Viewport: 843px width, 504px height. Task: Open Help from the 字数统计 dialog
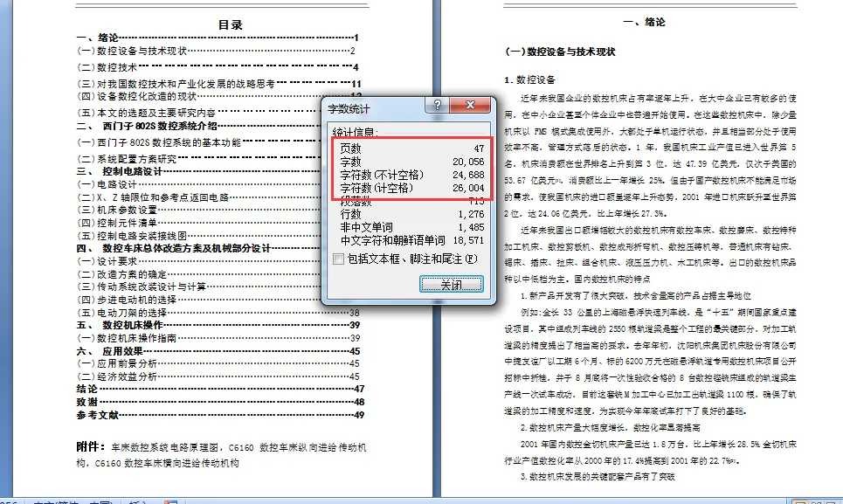(437, 105)
